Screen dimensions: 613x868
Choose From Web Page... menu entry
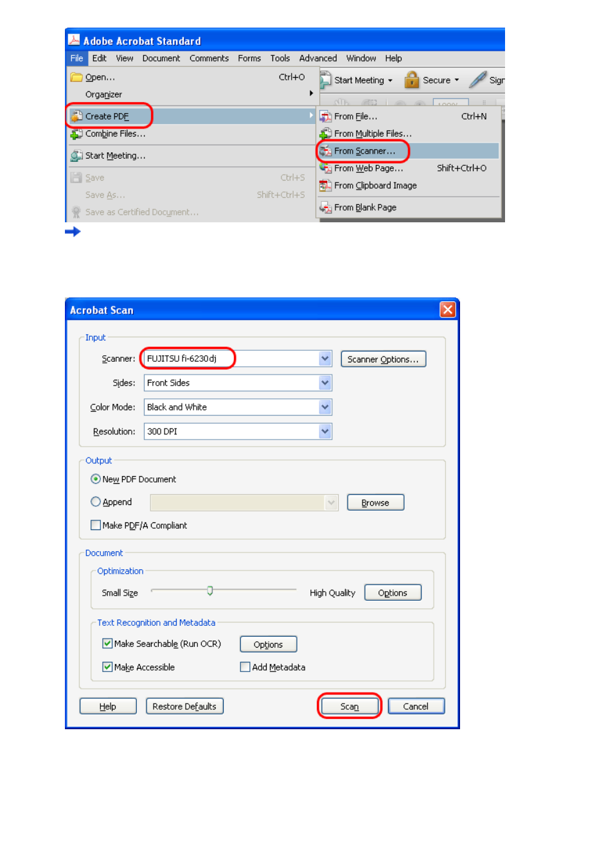tap(409, 168)
